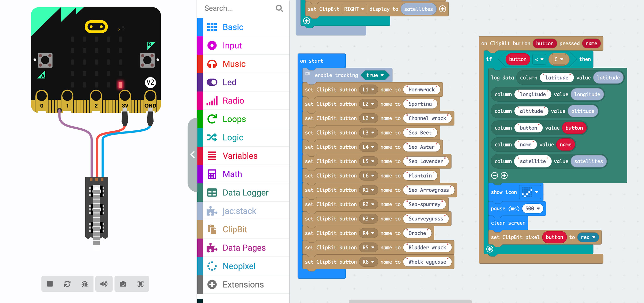Open the Radio blocks category
This screenshot has height=303, width=644.
tap(243, 101)
